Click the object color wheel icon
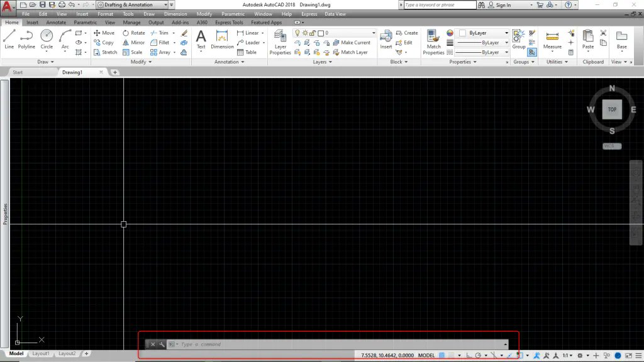Screen dimensions: 644x362 point(450,33)
